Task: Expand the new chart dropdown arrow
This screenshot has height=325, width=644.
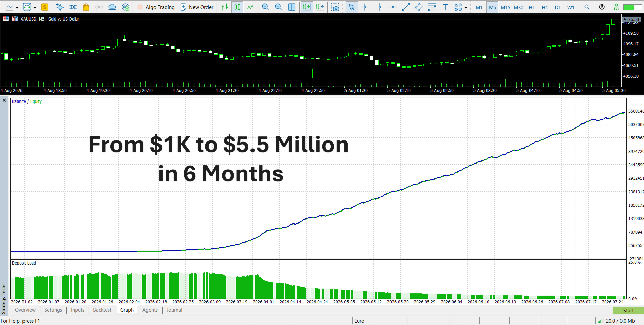Action: coord(17,7)
